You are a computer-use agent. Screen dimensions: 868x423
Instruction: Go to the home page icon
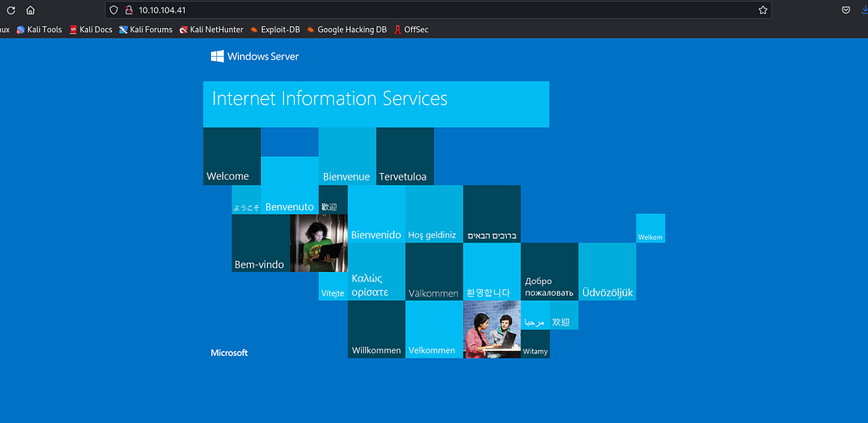(31, 10)
